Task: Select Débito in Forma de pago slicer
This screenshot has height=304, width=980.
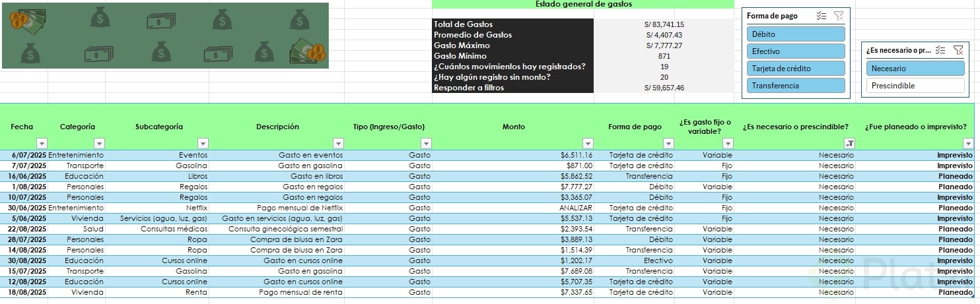Action: click(x=796, y=34)
